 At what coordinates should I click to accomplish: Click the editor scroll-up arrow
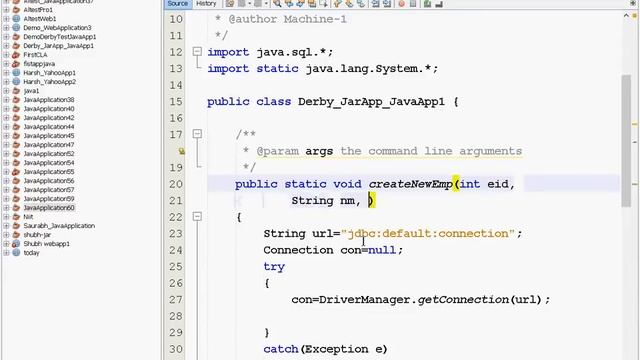point(626,16)
